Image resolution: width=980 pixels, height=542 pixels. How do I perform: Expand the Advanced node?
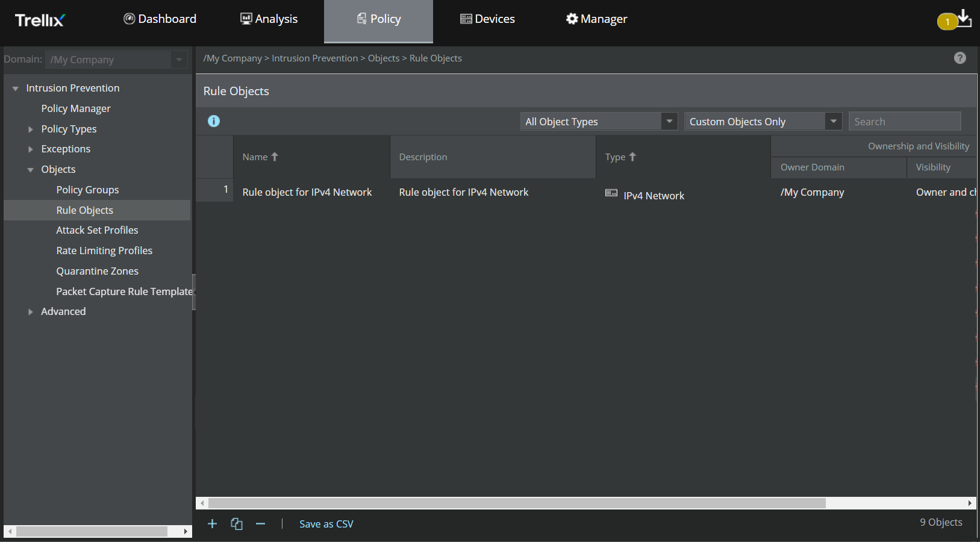pyautogui.click(x=30, y=312)
